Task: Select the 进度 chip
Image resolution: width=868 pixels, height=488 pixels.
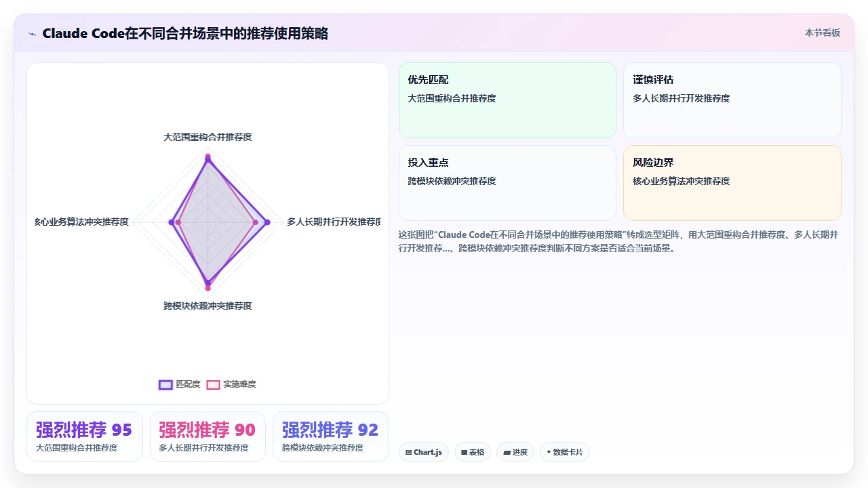Action: [515, 452]
